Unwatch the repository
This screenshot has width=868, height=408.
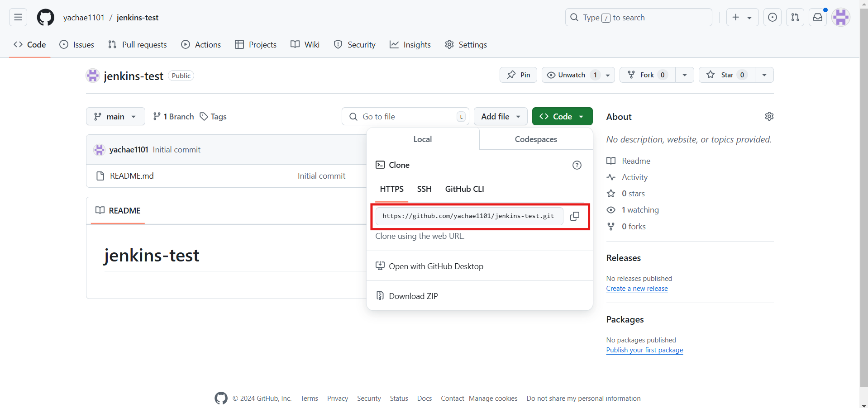pos(572,75)
